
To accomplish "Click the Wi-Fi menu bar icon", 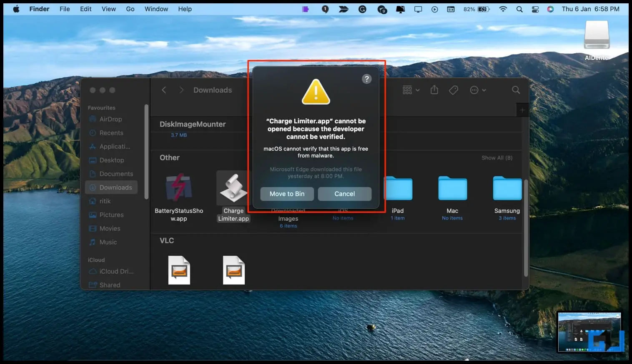I will pos(503,9).
